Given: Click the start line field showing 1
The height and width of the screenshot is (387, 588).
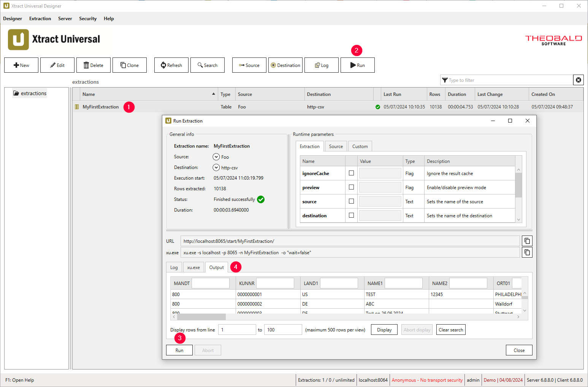Looking at the screenshot, I should pyautogui.click(x=237, y=330).
